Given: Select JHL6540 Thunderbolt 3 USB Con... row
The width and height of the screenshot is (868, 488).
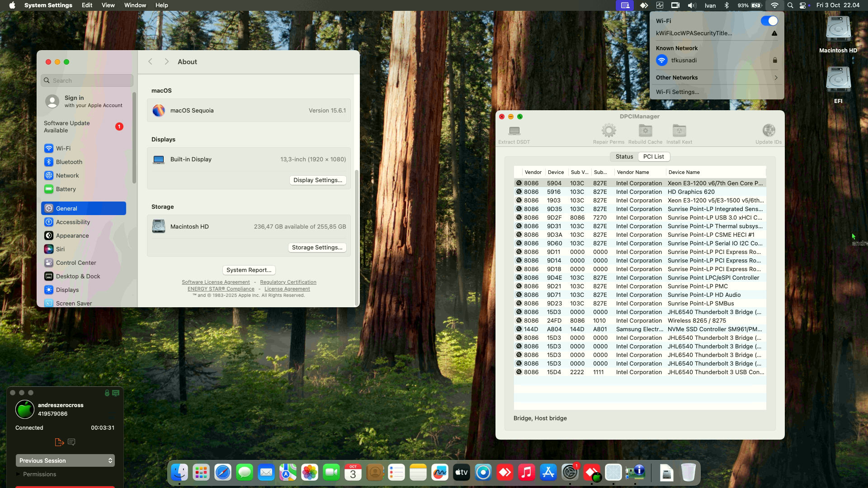Looking at the screenshot, I should point(640,372).
